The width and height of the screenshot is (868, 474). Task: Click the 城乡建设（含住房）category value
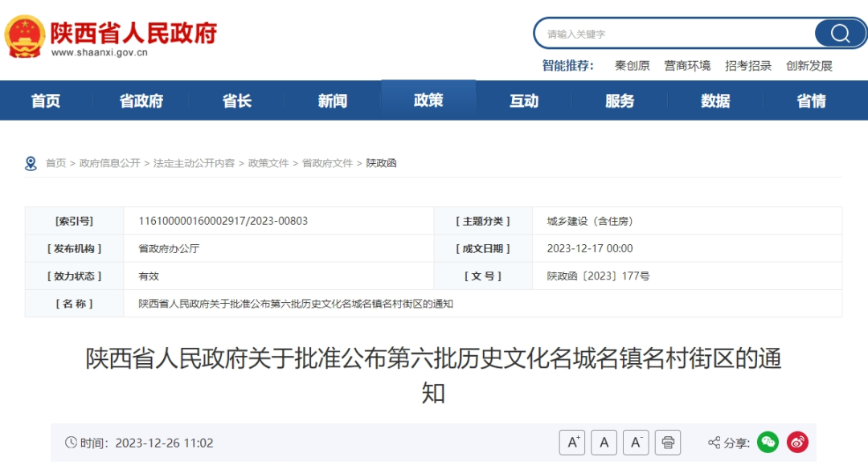(x=590, y=221)
